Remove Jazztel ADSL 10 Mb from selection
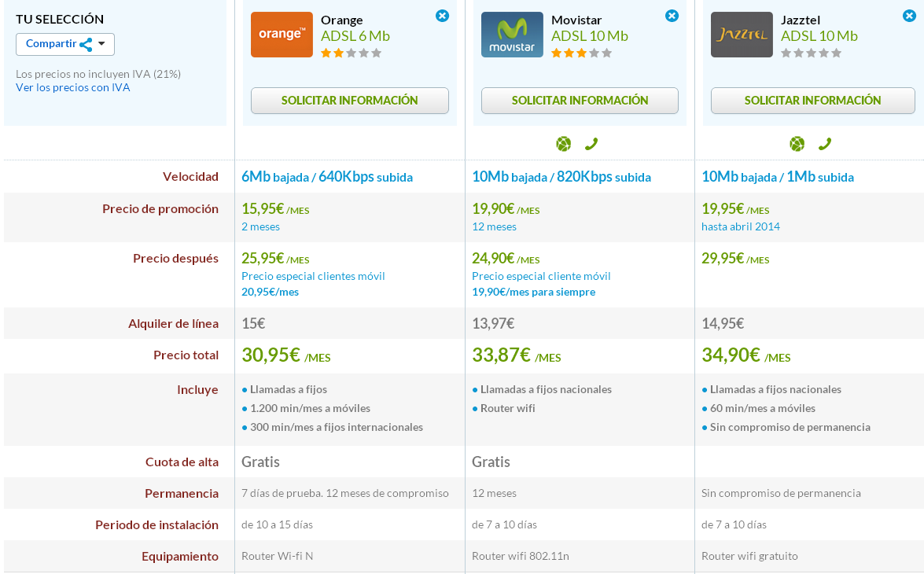 click(x=909, y=16)
